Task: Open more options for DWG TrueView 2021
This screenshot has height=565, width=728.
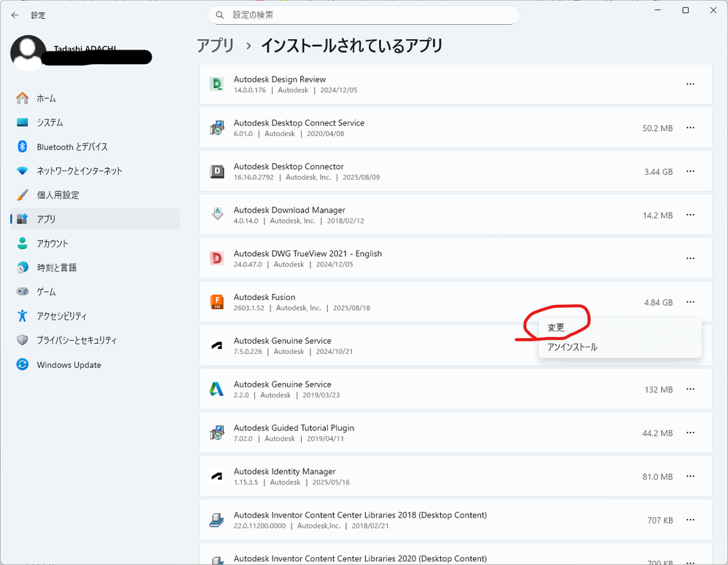Action: tap(690, 258)
